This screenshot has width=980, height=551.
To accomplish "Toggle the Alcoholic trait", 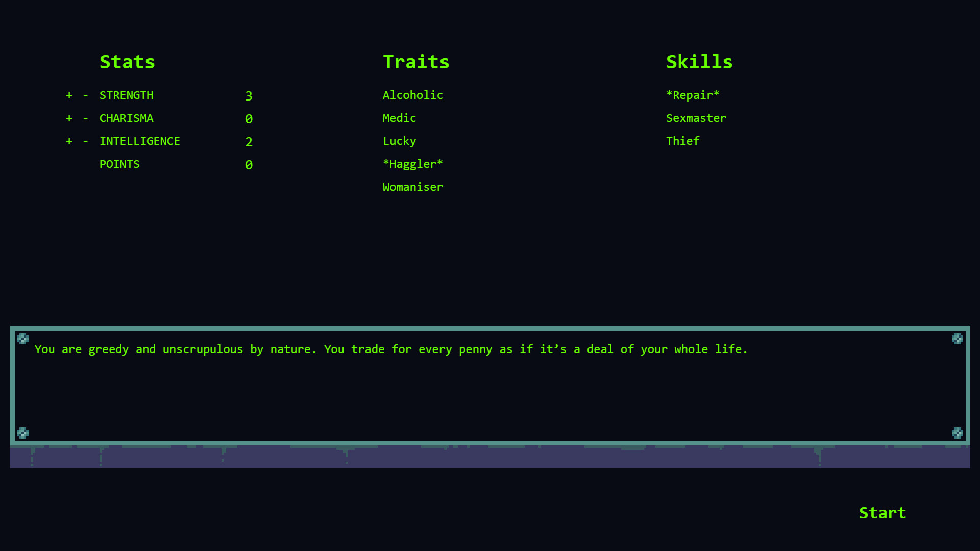I will [x=412, y=95].
